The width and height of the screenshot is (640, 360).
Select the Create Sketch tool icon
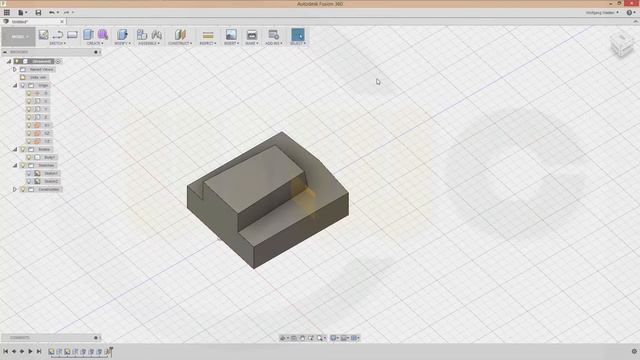(x=43, y=35)
